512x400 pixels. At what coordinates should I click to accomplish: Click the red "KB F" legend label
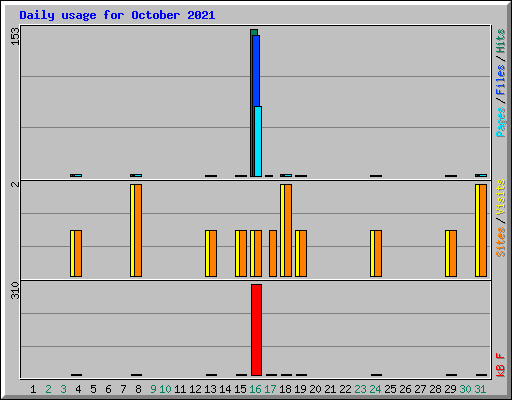(x=501, y=365)
